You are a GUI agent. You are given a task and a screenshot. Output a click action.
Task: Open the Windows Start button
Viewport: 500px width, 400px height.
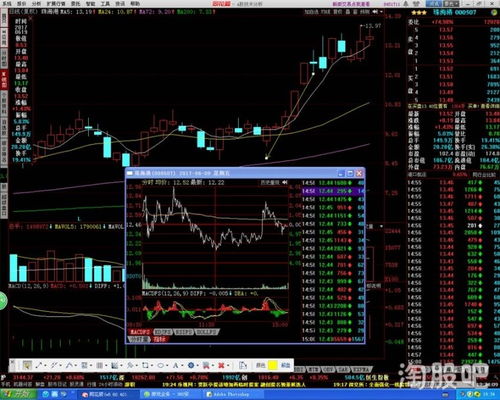(17, 395)
